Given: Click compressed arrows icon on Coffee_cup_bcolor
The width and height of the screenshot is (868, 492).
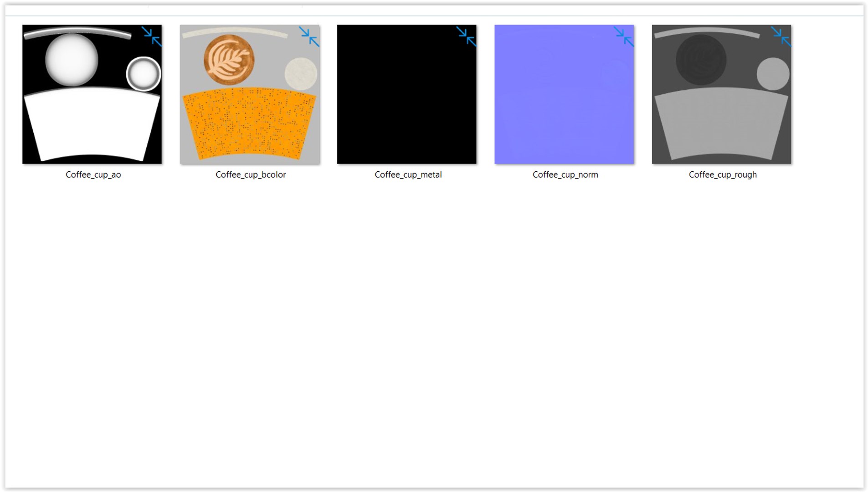Looking at the screenshot, I should (x=309, y=36).
